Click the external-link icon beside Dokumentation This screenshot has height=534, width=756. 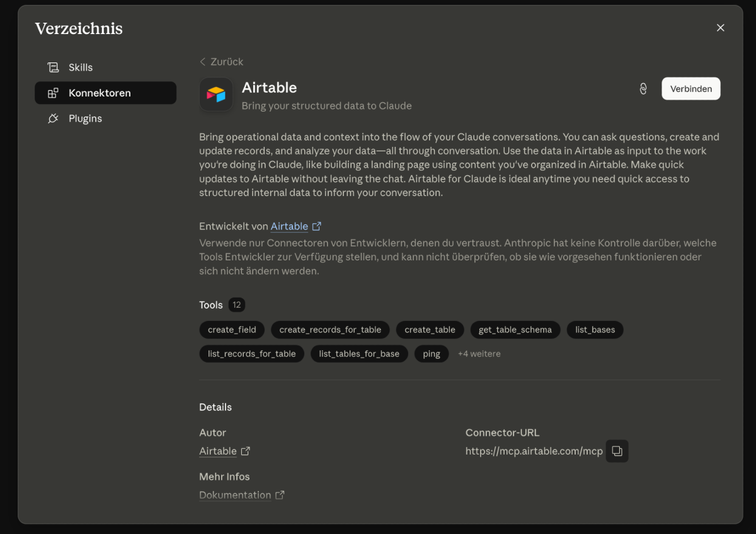coord(280,496)
